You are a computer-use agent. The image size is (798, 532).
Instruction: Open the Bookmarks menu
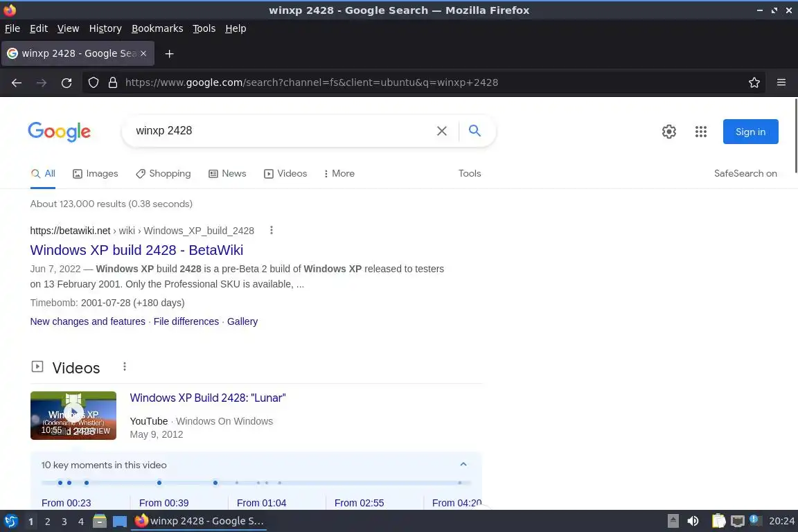pos(157,28)
